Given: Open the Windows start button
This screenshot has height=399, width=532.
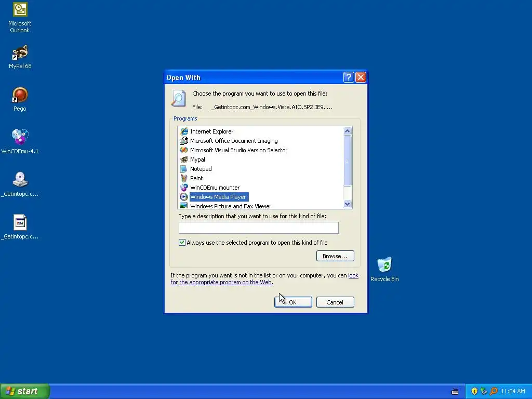Looking at the screenshot, I should point(25,391).
